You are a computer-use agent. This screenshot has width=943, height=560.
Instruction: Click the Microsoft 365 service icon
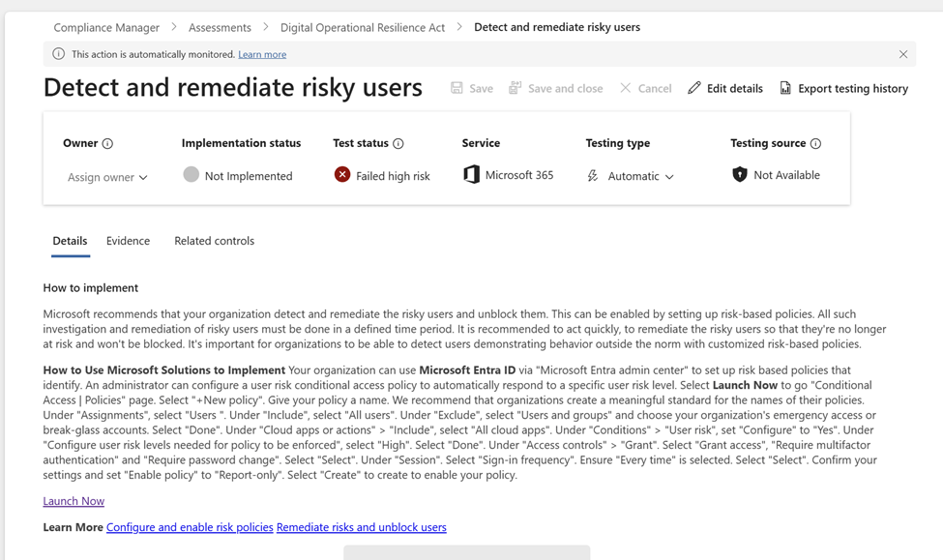pos(471,175)
